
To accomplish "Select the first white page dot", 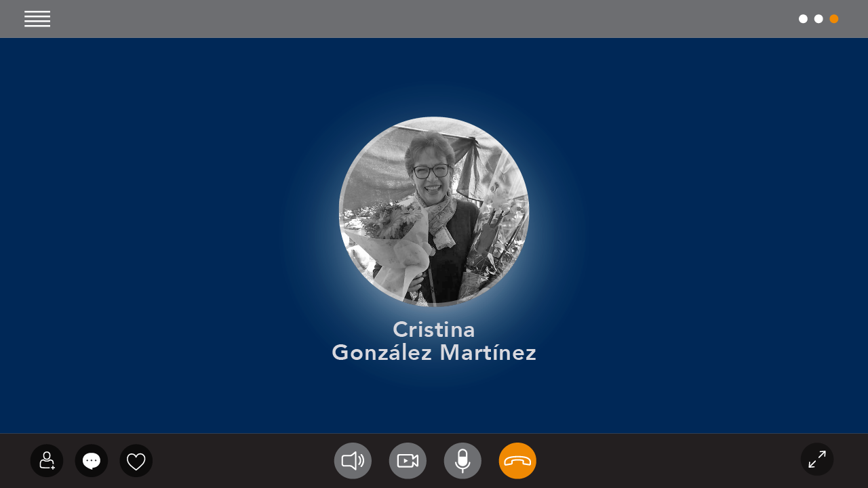I will (803, 19).
